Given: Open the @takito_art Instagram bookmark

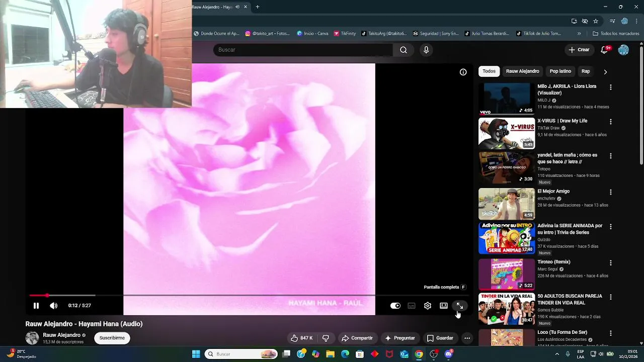Looking at the screenshot, I should [268, 34].
